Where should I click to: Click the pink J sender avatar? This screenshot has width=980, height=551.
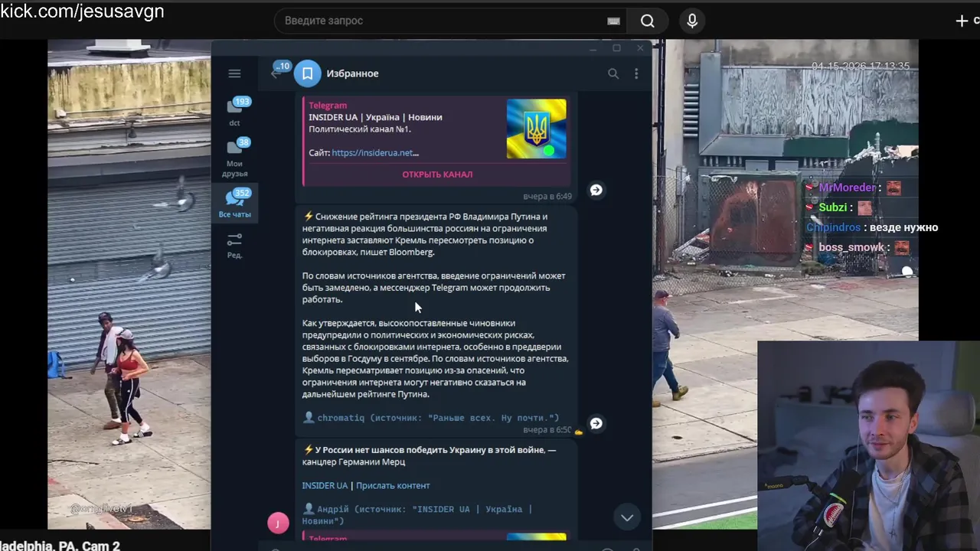pyautogui.click(x=278, y=523)
